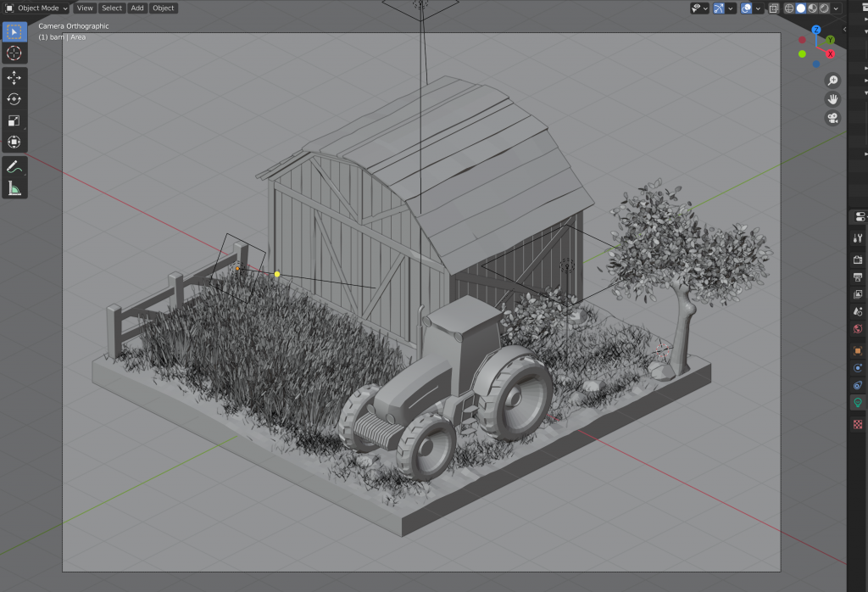Pick the Rotate tool
Viewport: 868px width, 592px height.
point(14,99)
